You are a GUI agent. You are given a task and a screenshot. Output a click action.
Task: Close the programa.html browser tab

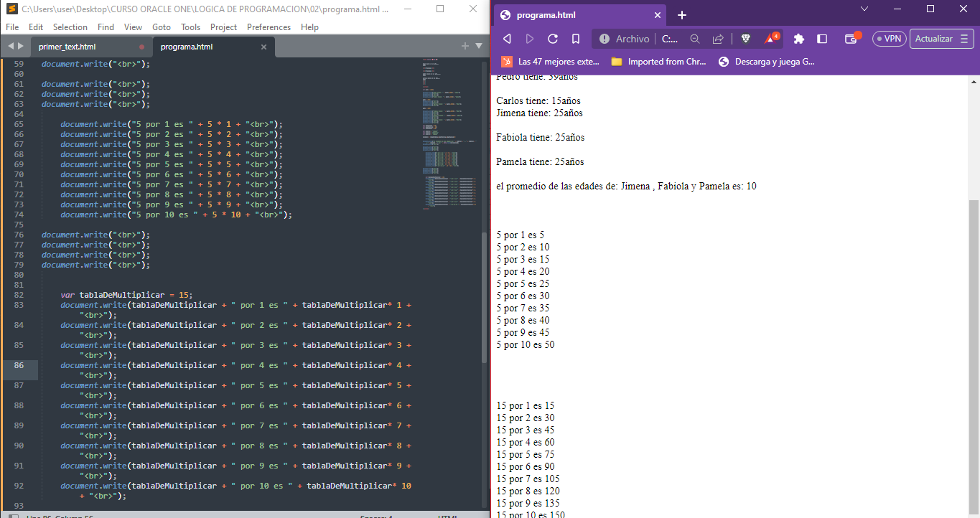tap(658, 15)
